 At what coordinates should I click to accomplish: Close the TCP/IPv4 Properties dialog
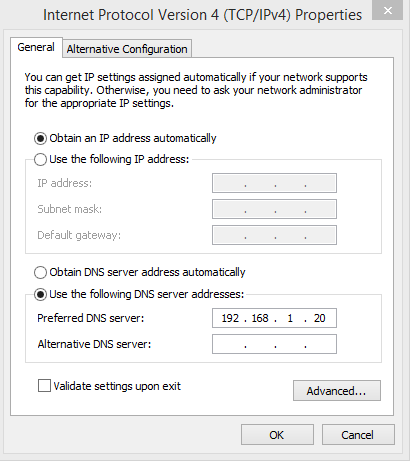click(387, 10)
